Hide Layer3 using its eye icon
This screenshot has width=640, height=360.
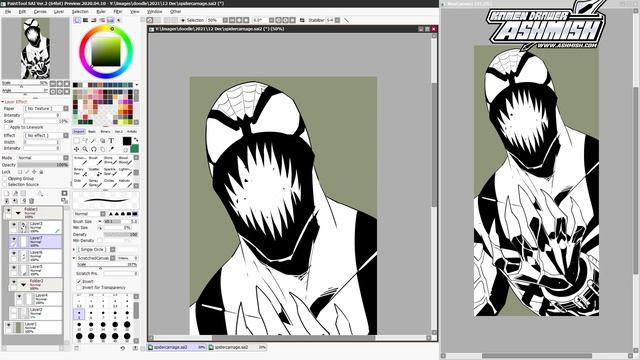coord(14,224)
